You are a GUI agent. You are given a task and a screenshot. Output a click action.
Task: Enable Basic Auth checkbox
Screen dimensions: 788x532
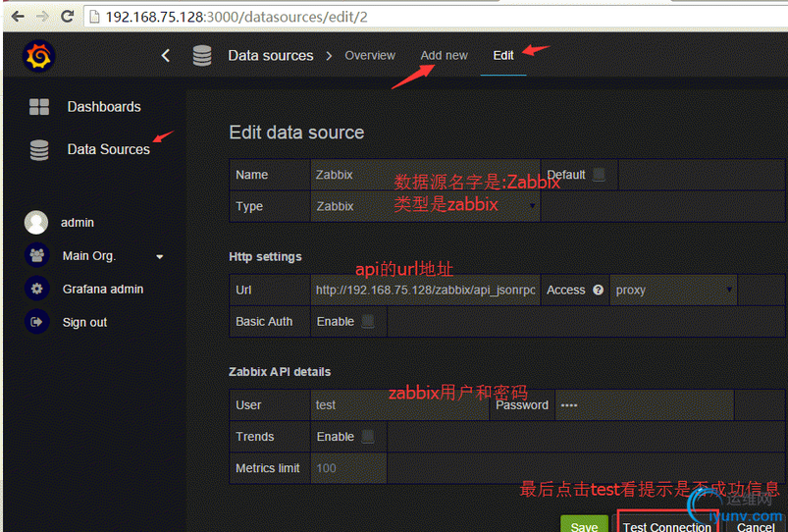[368, 321]
